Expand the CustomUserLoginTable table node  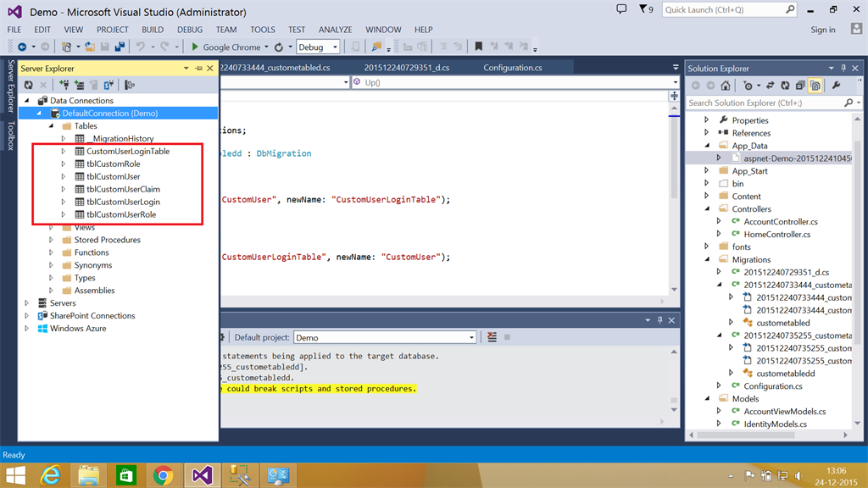click(63, 151)
